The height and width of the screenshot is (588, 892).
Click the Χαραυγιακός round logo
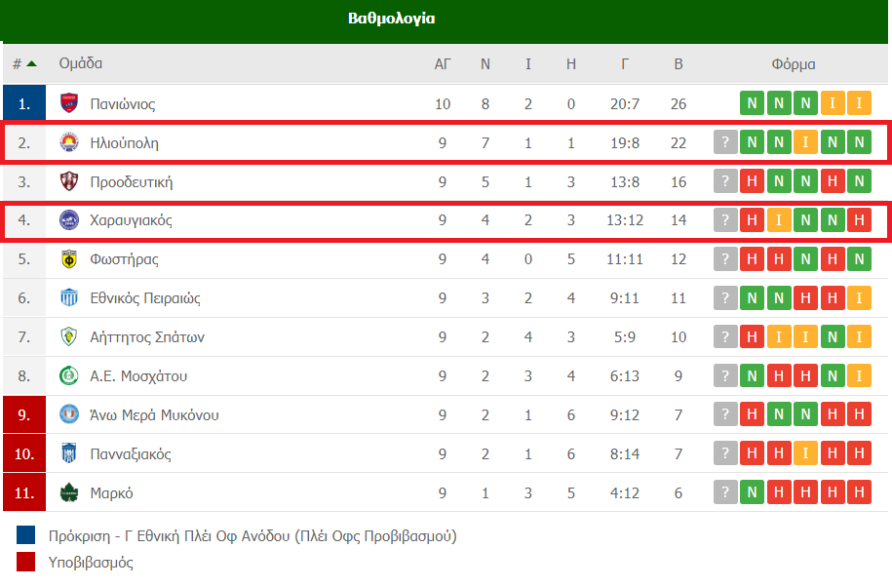click(69, 219)
